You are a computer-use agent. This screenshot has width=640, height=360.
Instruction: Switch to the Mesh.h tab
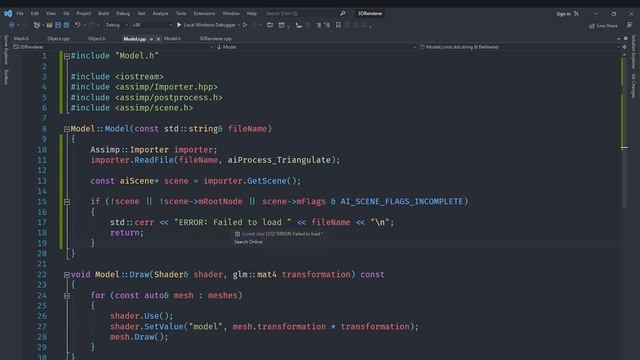[x=22, y=39]
